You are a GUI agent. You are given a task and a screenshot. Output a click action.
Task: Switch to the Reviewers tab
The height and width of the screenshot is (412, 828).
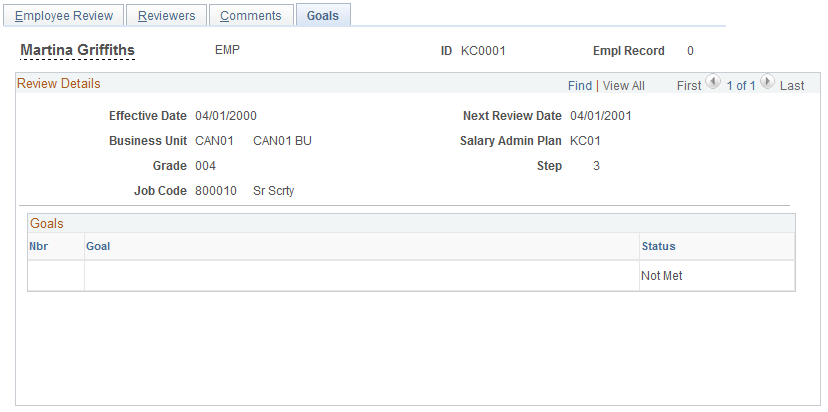(x=166, y=16)
